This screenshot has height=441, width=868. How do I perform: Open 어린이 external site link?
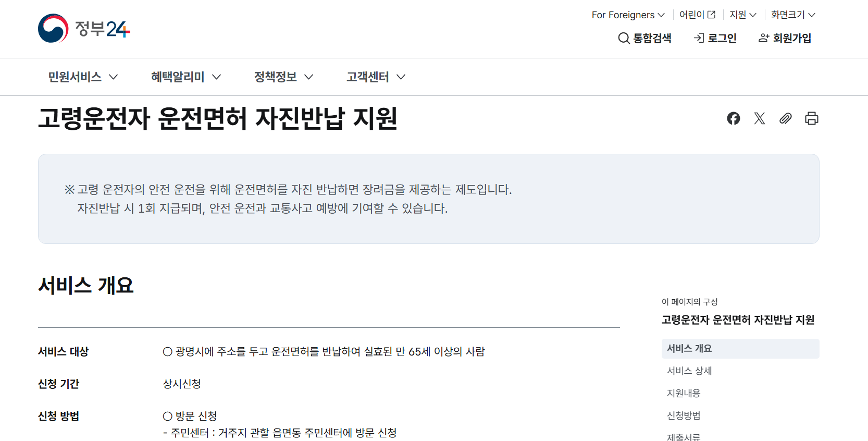[698, 15]
